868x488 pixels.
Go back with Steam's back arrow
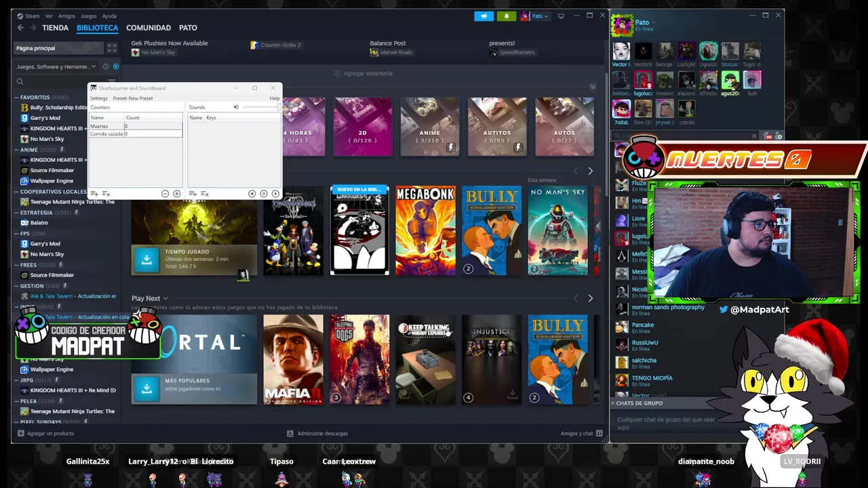coord(20,28)
